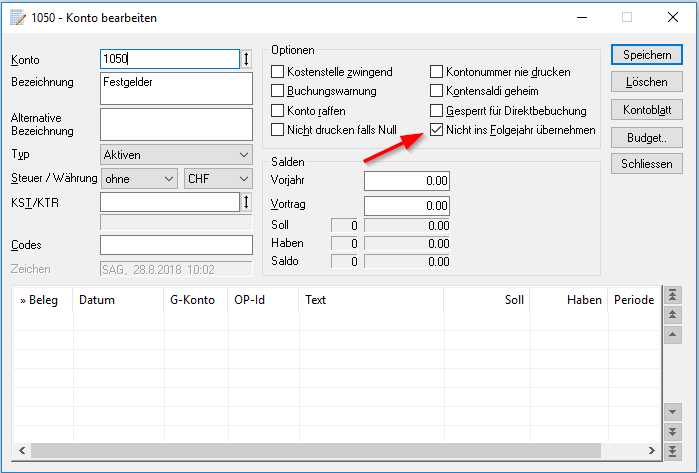The width and height of the screenshot is (699, 473).
Task: Click the window title notepad icon
Action: pyautogui.click(x=18, y=18)
